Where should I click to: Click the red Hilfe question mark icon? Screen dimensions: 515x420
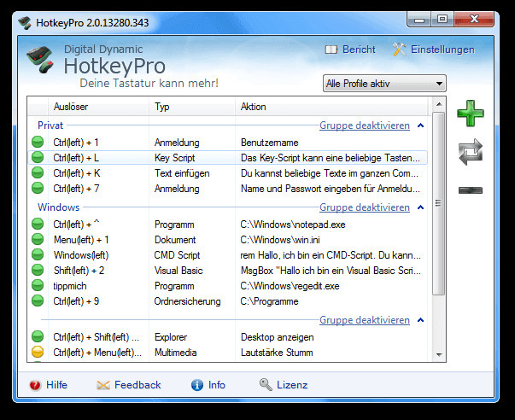point(35,385)
